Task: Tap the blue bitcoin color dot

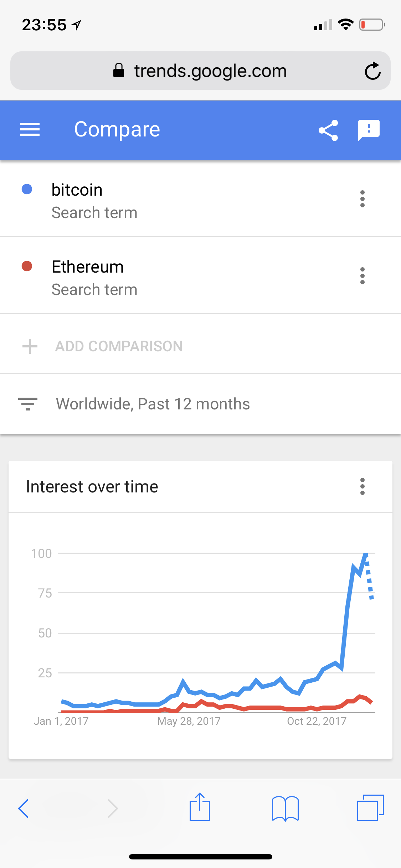Action: [x=27, y=189]
